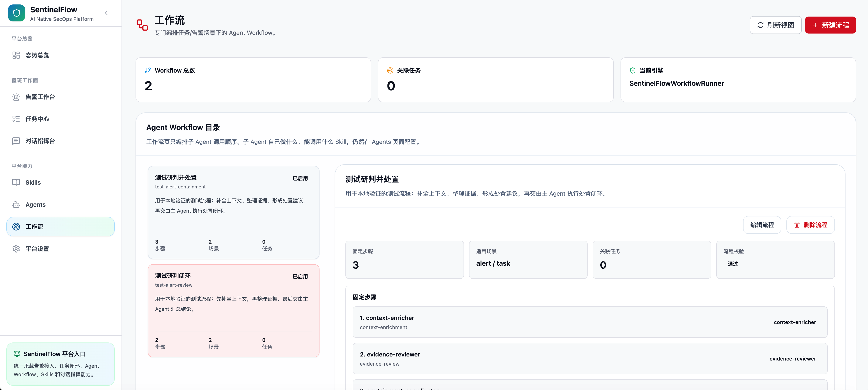Click the 2 步骤 count on 测试研判闭环 card

point(160,343)
